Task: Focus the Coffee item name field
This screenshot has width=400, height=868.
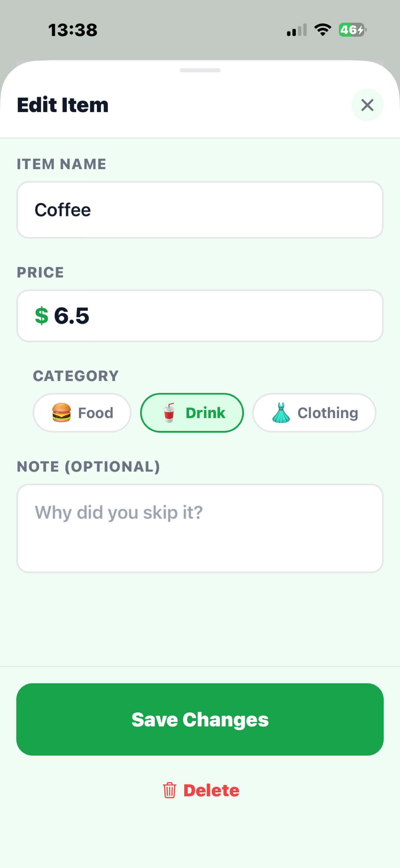Action: (x=200, y=210)
